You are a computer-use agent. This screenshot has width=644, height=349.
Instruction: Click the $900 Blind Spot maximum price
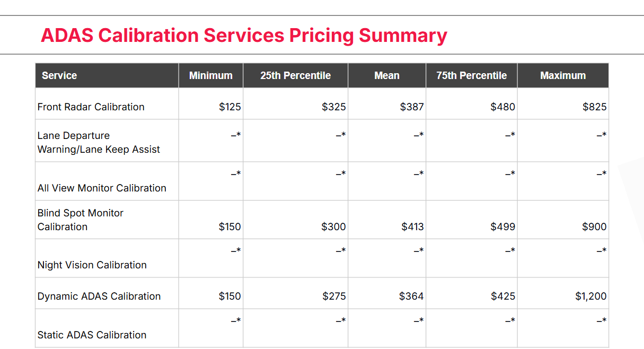pyautogui.click(x=594, y=226)
